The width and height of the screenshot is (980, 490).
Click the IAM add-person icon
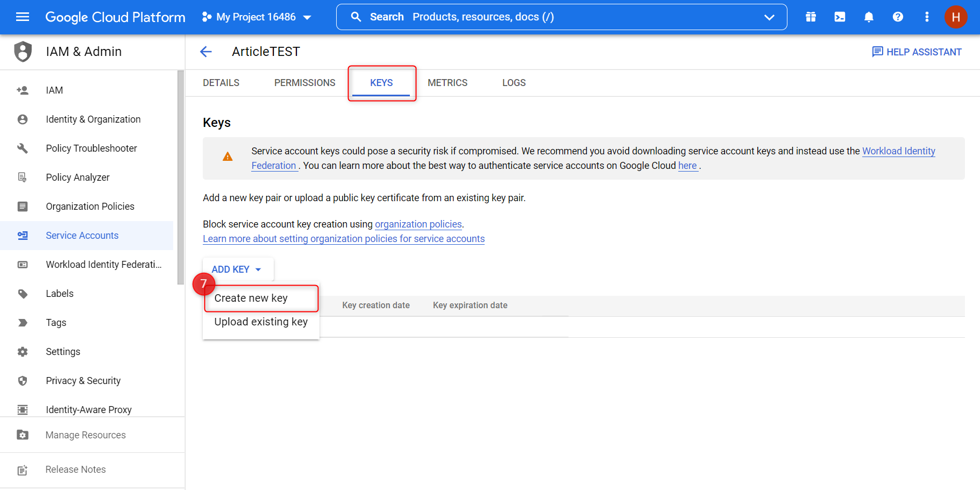pos(23,90)
